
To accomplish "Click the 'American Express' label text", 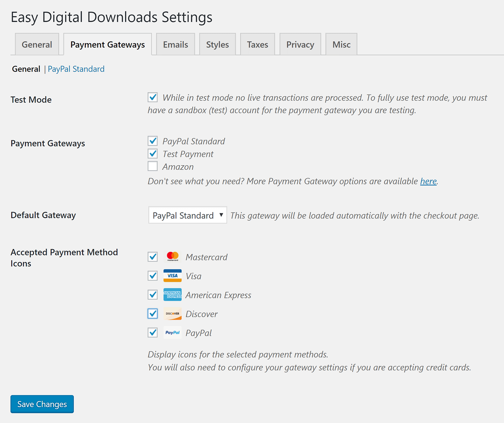I will [218, 295].
